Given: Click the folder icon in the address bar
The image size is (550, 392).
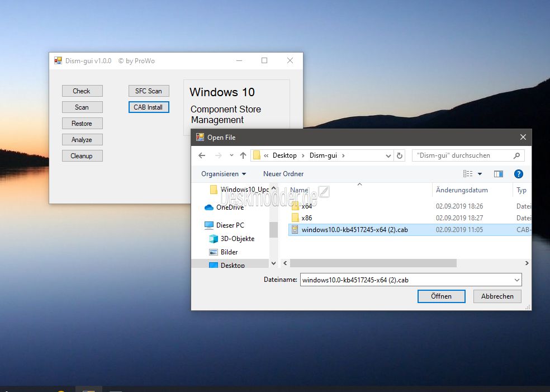Looking at the screenshot, I should (x=257, y=155).
